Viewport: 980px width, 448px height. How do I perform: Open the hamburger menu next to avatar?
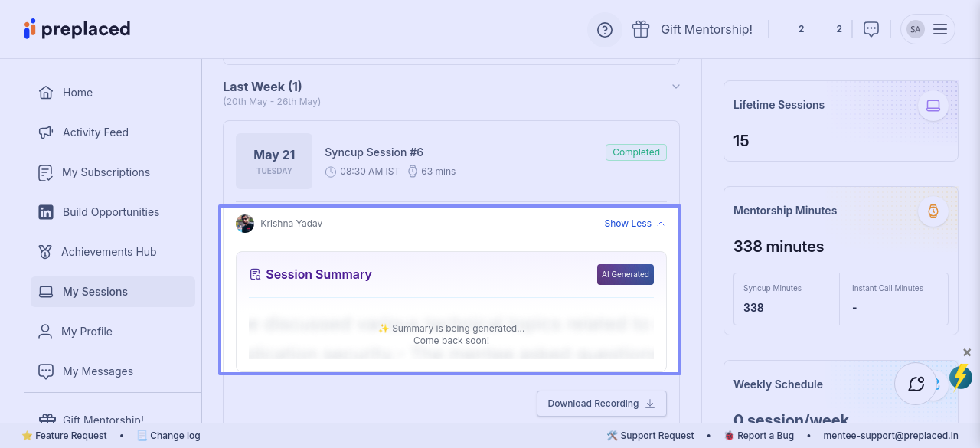pyautogui.click(x=940, y=29)
